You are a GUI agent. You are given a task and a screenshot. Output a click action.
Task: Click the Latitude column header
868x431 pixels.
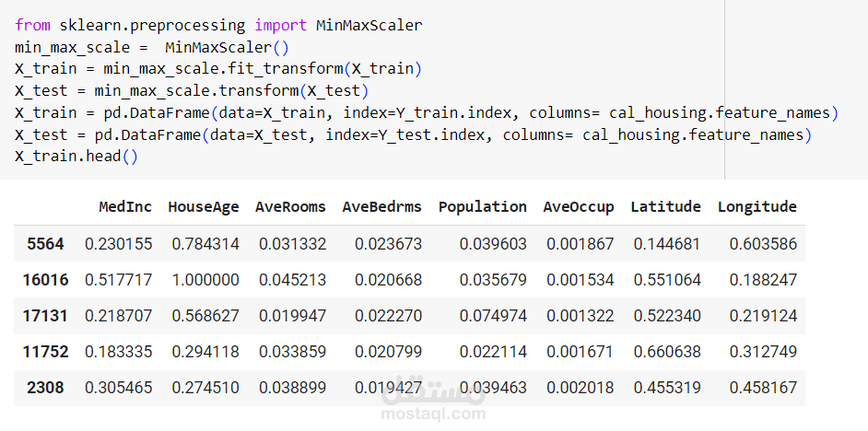pyautogui.click(x=666, y=207)
